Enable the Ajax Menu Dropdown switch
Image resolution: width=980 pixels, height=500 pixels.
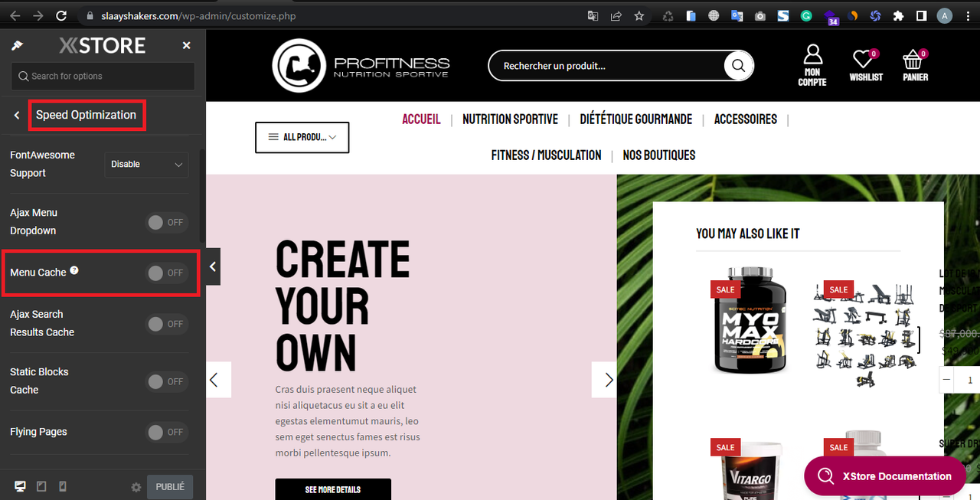pos(167,223)
